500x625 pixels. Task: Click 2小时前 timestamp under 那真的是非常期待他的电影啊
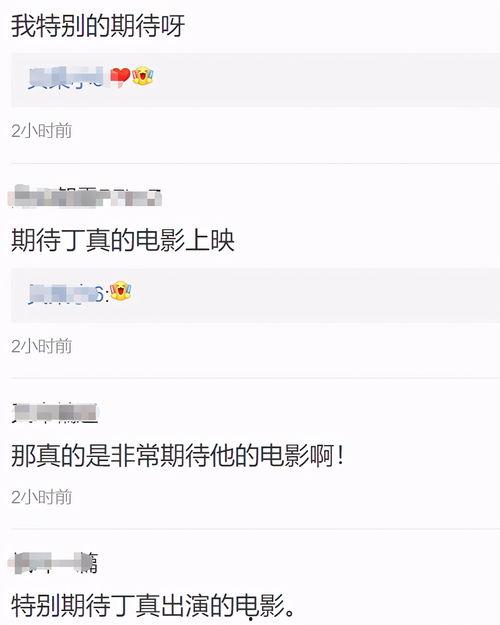click(41, 497)
